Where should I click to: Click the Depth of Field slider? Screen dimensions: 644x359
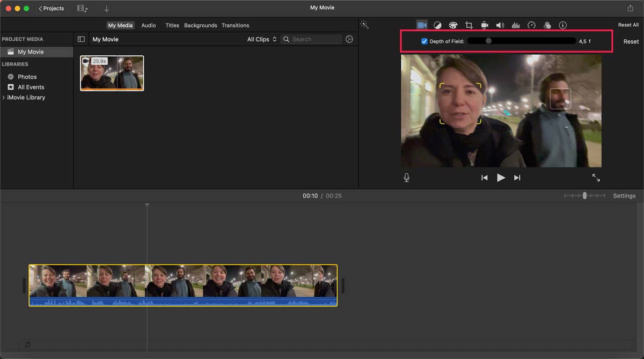(521, 41)
